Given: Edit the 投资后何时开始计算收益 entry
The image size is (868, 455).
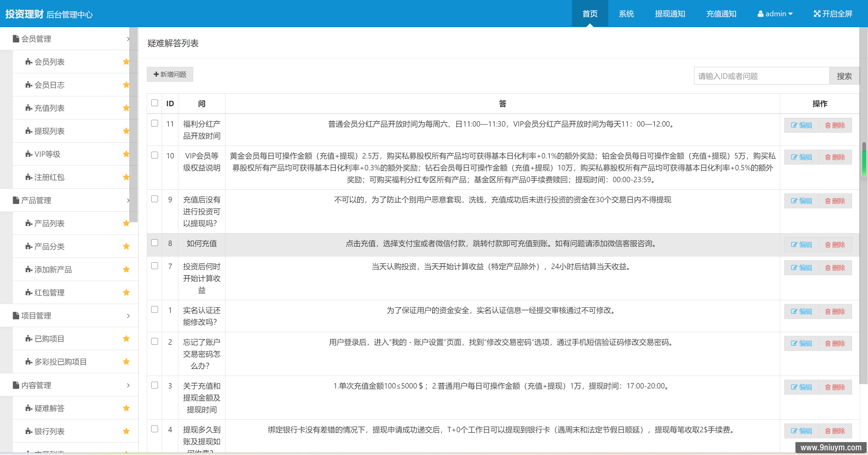Looking at the screenshot, I should tap(802, 268).
